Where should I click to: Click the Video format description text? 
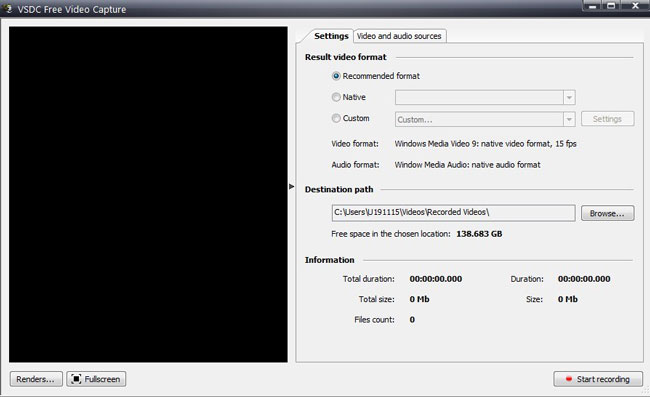485,144
